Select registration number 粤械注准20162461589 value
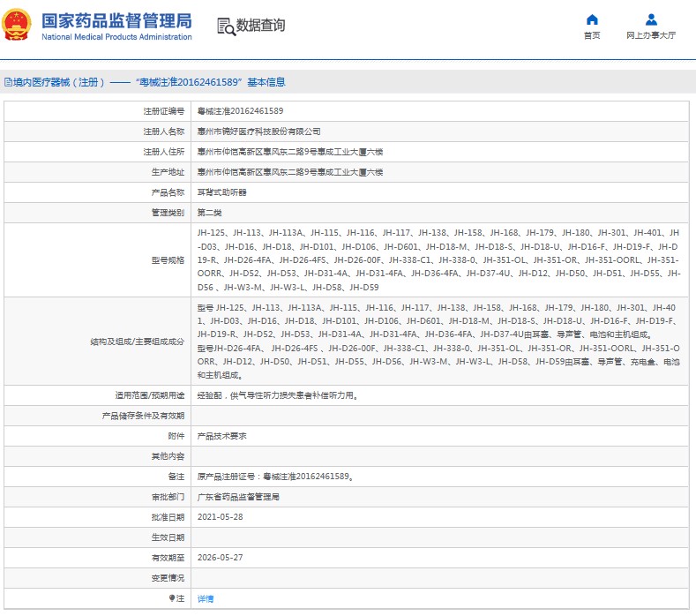This screenshot has height=616, width=696. [x=240, y=111]
